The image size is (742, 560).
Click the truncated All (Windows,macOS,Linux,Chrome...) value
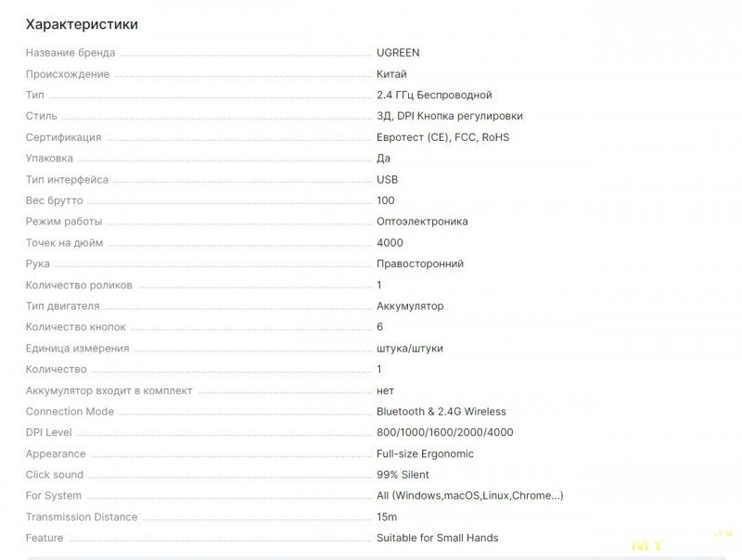click(x=469, y=496)
